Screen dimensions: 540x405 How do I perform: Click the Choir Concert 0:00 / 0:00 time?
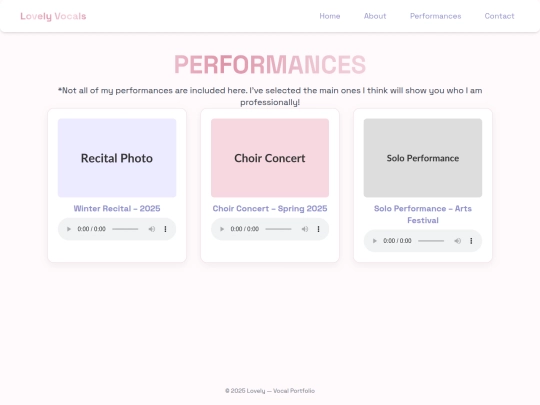pos(245,229)
